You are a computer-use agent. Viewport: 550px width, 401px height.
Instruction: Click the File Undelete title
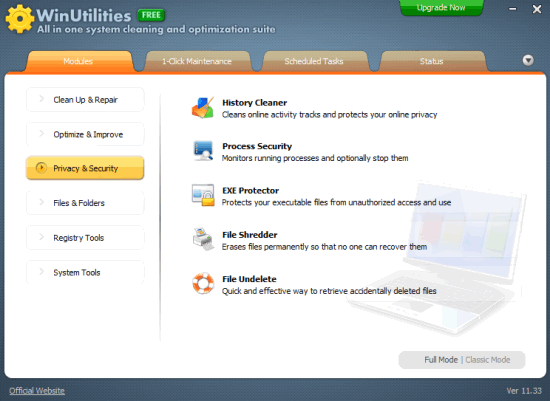[x=249, y=279]
